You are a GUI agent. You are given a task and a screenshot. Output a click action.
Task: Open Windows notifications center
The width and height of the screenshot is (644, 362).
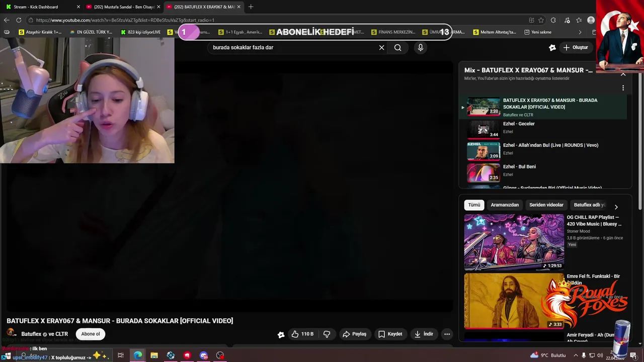point(633,355)
